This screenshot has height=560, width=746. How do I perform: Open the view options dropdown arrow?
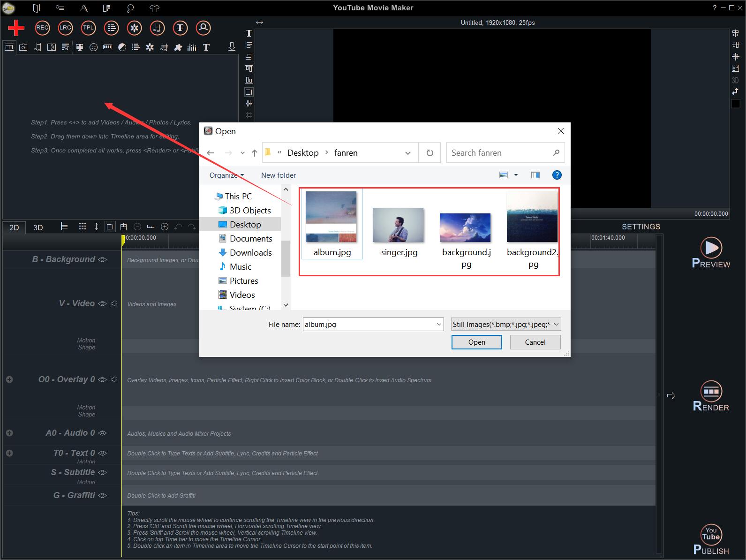click(516, 175)
